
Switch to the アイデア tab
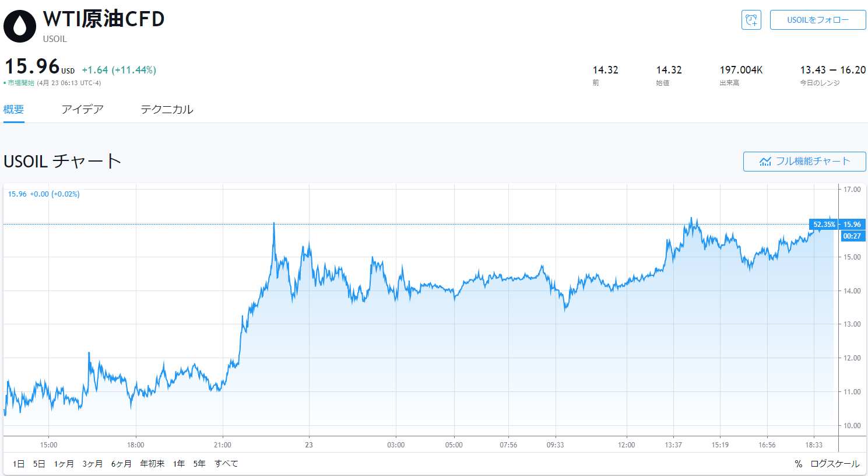(x=83, y=110)
